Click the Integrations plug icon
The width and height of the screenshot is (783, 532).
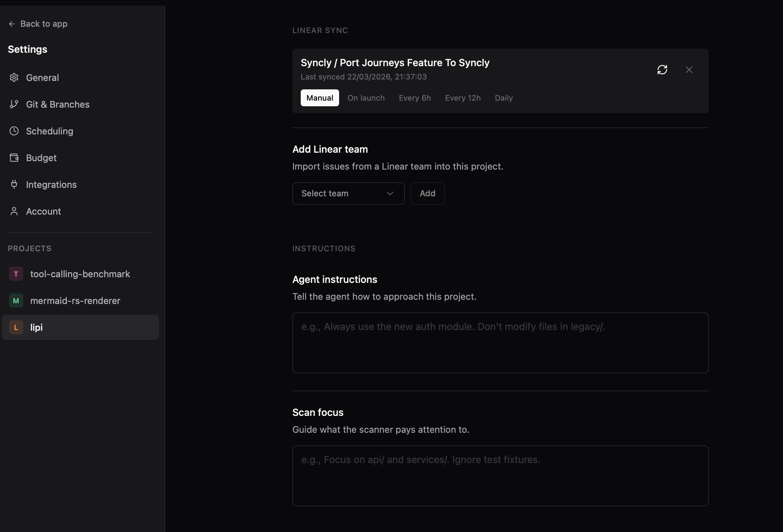coord(14,184)
